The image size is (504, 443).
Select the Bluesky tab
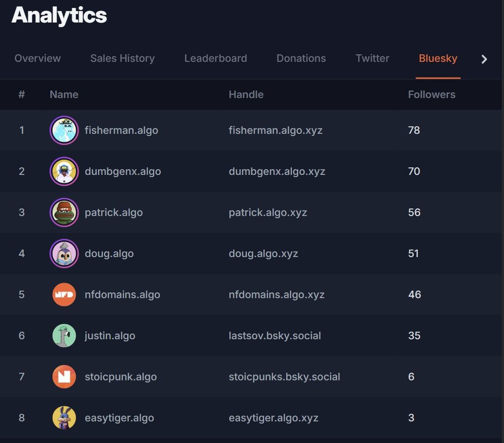tap(438, 58)
